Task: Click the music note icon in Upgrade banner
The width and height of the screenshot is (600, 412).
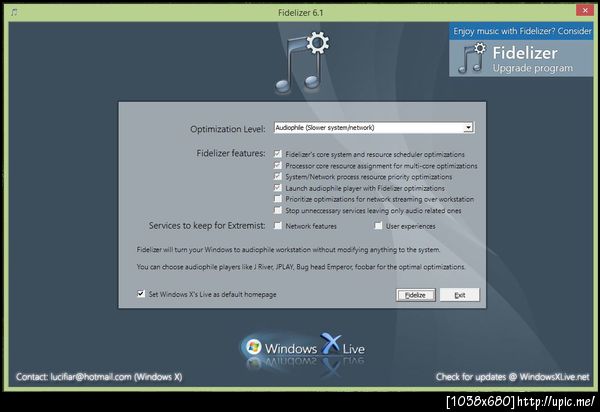Action: 471,58
